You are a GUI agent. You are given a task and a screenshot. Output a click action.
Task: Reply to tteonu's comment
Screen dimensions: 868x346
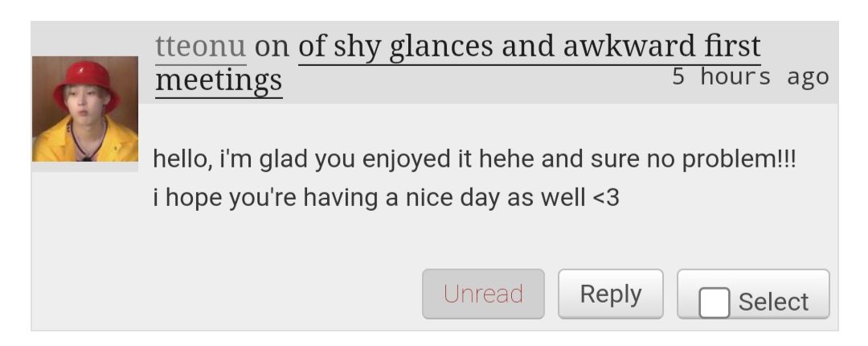point(611,294)
